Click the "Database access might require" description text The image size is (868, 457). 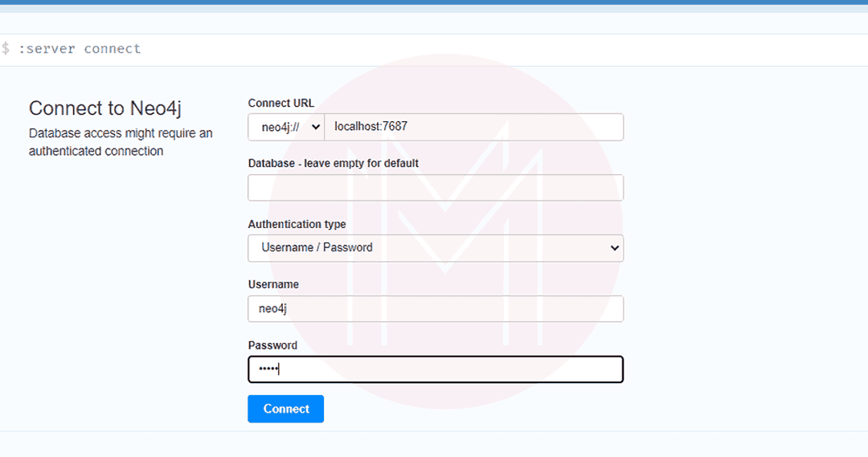pyautogui.click(x=121, y=133)
